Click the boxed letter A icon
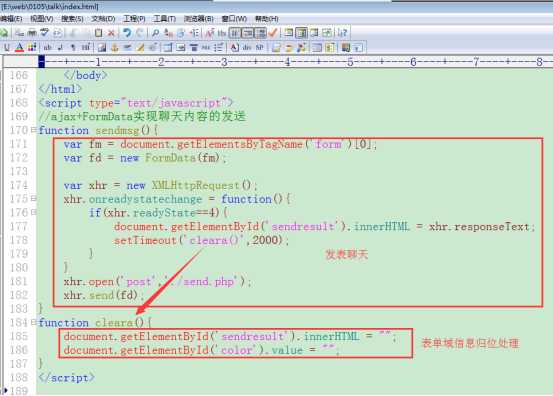553x396 pixels. (234, 47)
